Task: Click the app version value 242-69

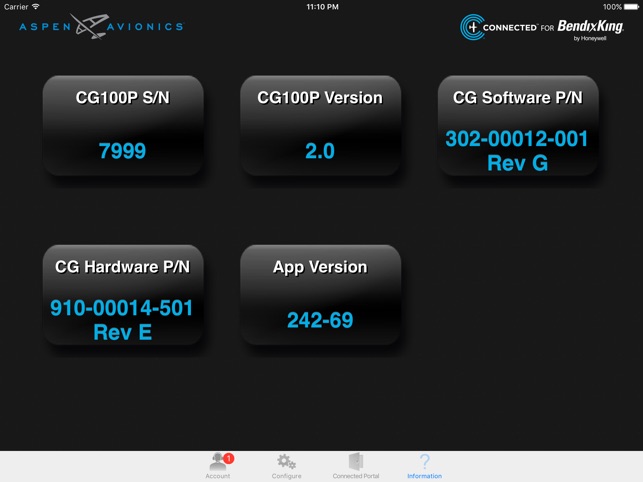Action: [320, 320]
